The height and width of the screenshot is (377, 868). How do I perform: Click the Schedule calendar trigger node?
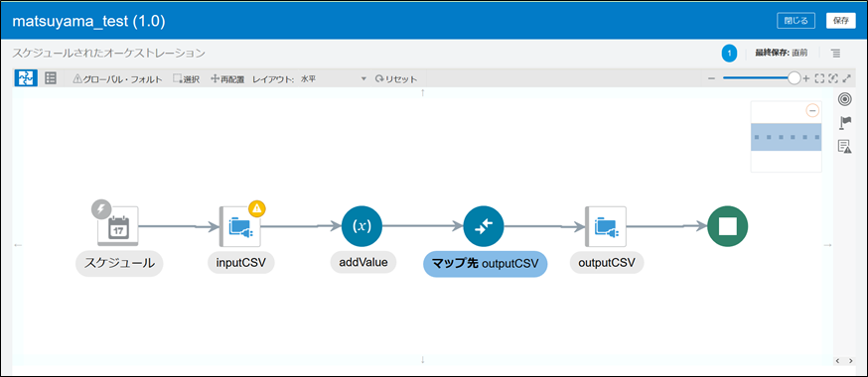tap(118, 225)
